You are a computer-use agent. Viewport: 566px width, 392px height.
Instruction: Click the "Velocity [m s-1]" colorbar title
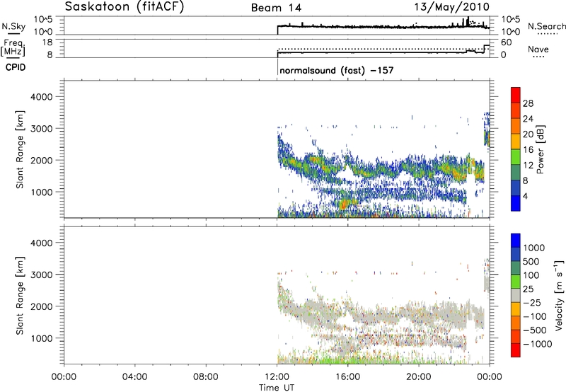[559, 295]
